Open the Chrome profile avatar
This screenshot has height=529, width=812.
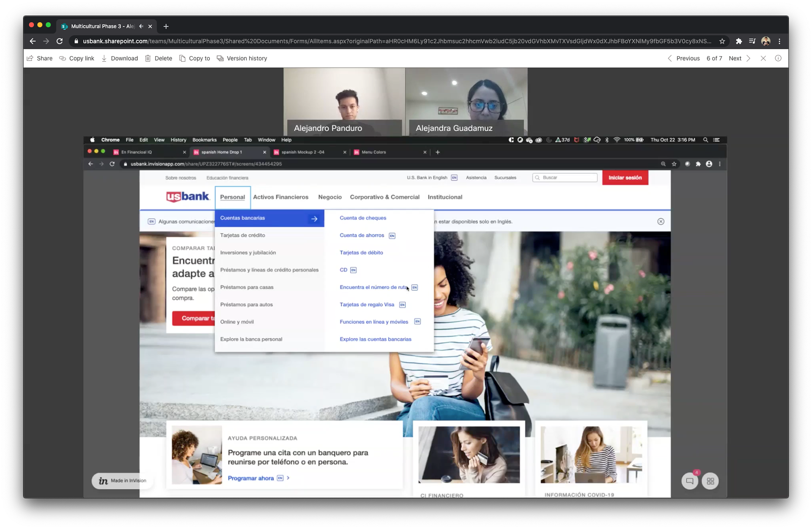click(766, 41)
